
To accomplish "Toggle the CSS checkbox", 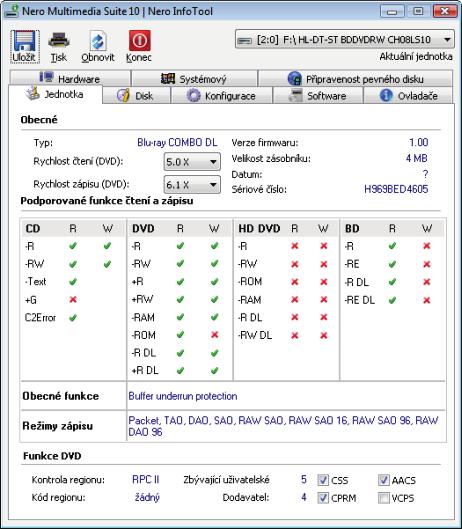I will [323, 480].
